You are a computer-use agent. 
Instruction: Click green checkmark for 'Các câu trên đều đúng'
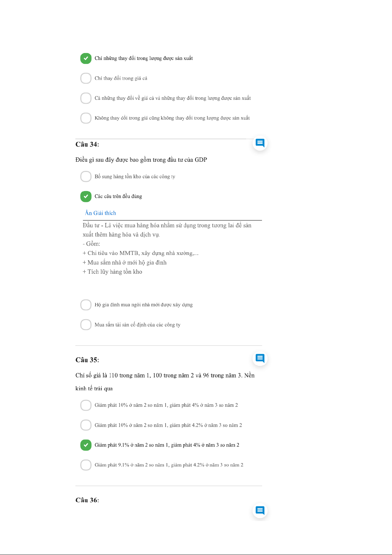click(86, 196)
